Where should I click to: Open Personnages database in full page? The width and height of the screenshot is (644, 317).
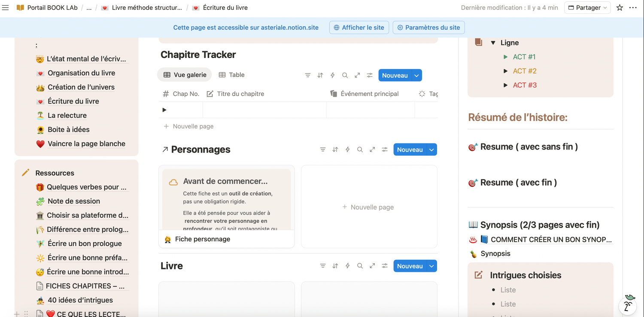click(x=372, y=149)
